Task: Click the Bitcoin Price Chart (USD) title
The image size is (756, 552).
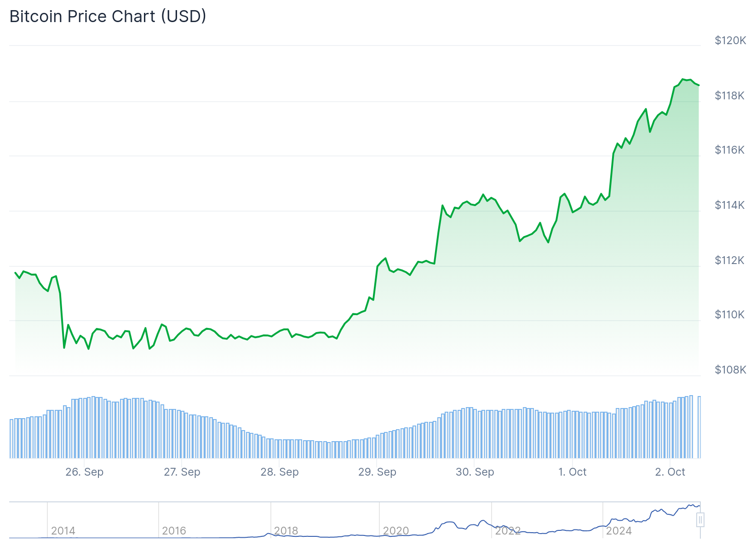Action: coord(108,17)
